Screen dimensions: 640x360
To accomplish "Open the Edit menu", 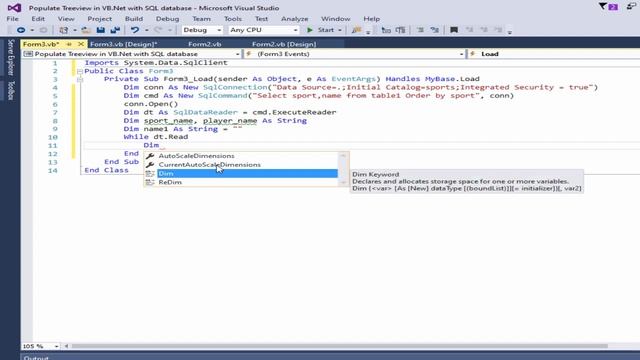I will (38, 19).
